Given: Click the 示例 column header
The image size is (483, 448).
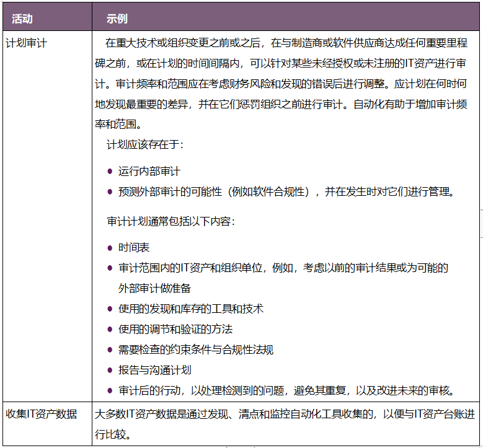Looking at the screenshot, I should click(117, 18).
